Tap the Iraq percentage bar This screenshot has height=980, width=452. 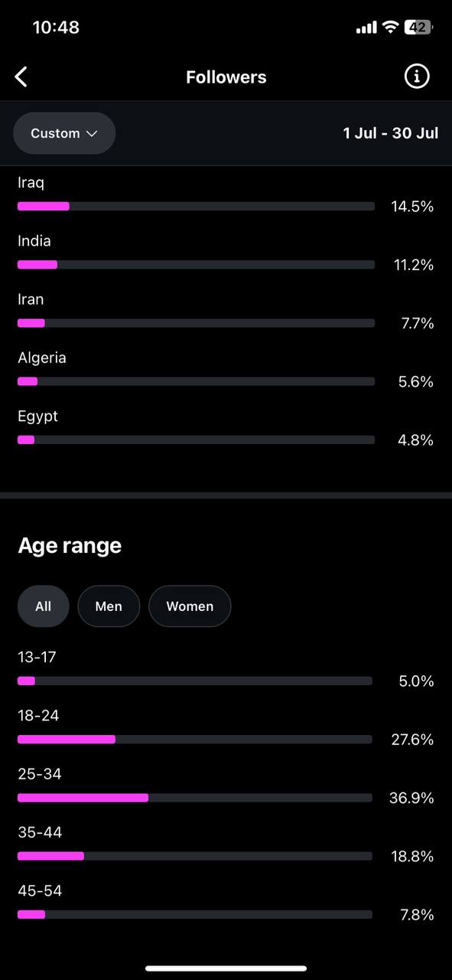[196, 206]
